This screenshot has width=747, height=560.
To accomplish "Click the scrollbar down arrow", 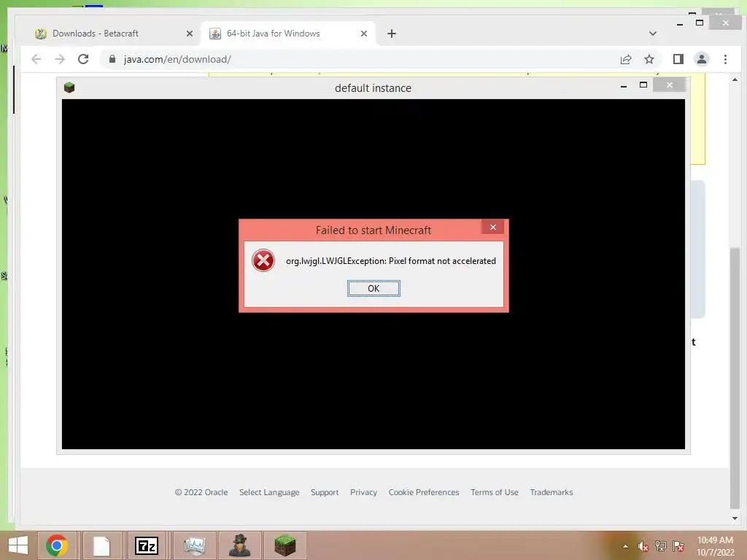I will 735,518.
